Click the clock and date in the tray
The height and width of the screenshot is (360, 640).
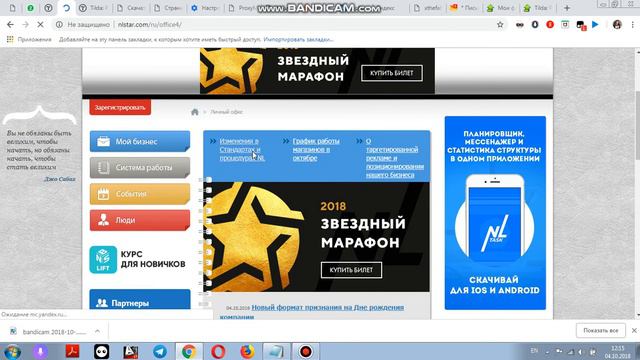click(618, 352)
